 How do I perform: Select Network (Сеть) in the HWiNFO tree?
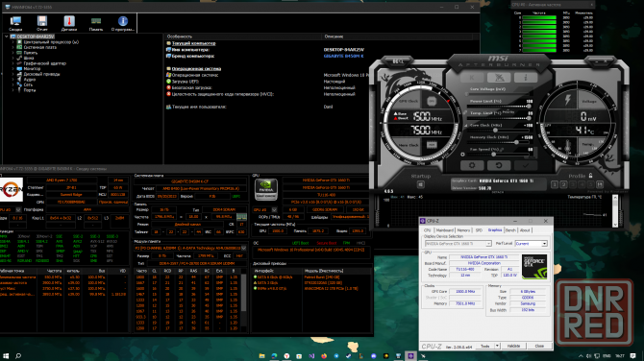click(x=28, y=84)
